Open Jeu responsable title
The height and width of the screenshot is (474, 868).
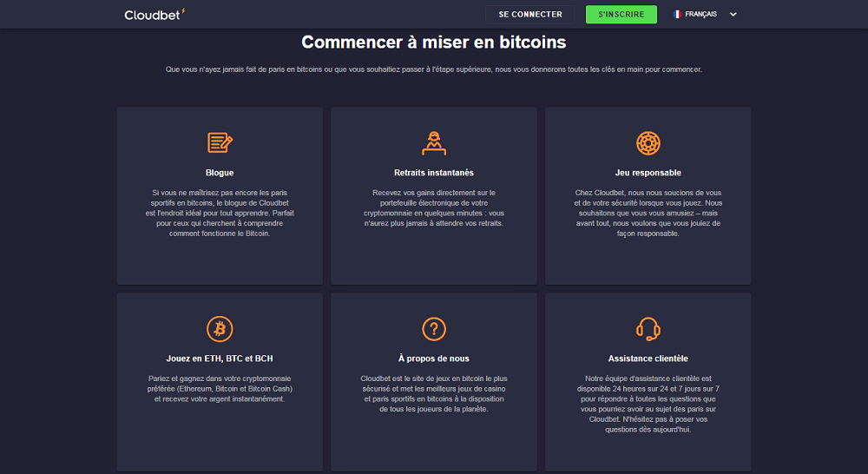pos(648,173)
